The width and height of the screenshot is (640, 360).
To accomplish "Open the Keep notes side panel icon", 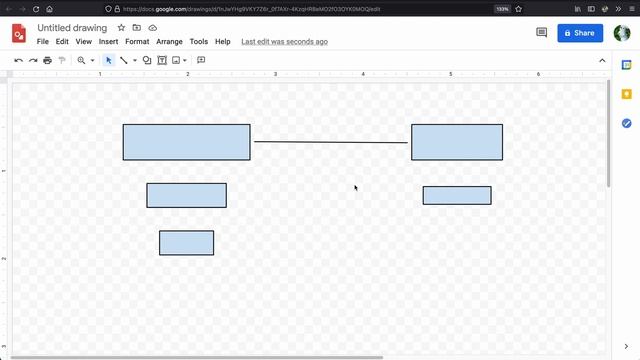I will point(627,94).
